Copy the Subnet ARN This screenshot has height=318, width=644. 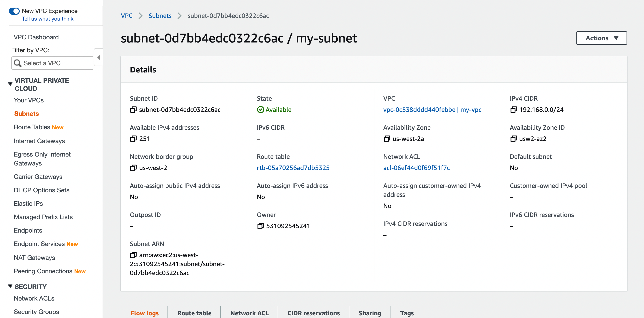[133, 255]
